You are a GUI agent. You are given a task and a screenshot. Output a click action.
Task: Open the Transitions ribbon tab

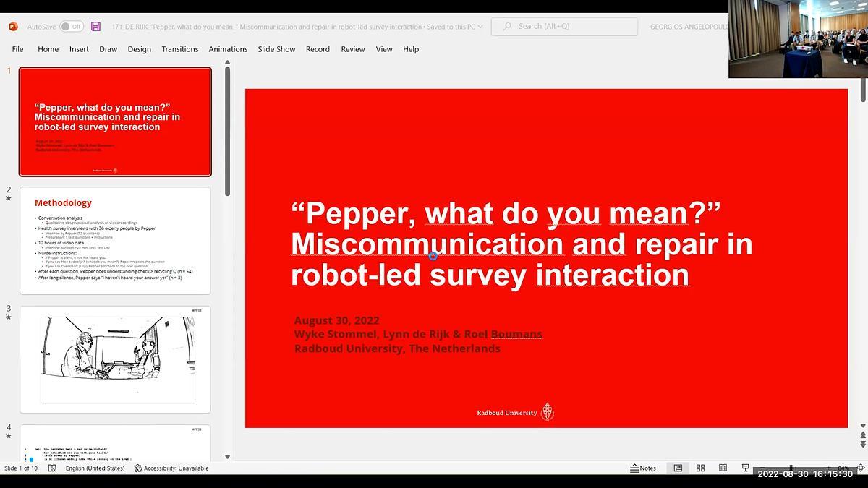(179, 49)
